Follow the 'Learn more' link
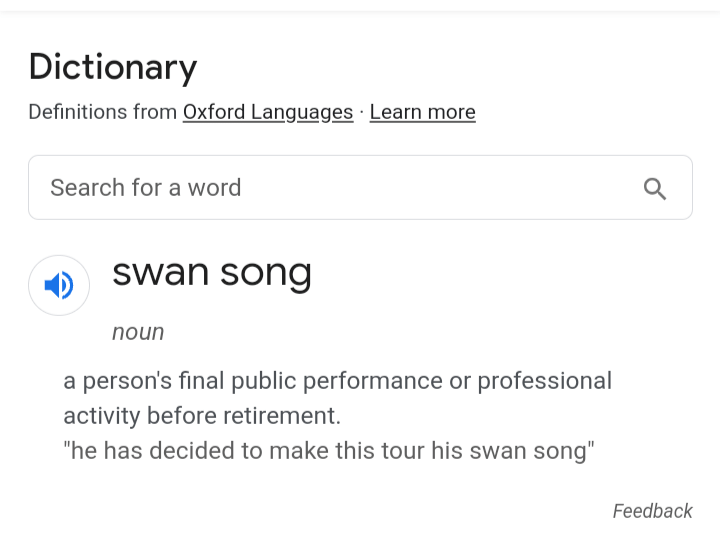The width and height of the screenshot is (720, 535). click(422, 112)
